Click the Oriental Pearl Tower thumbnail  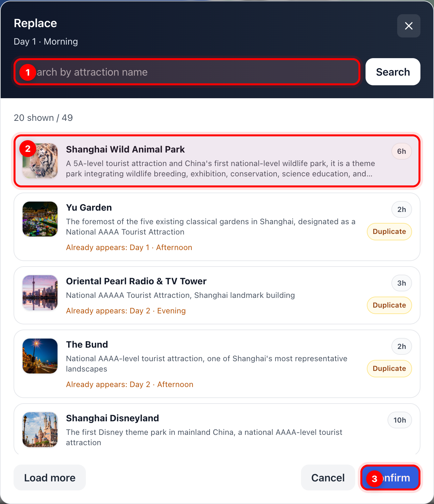click(40, 293)
